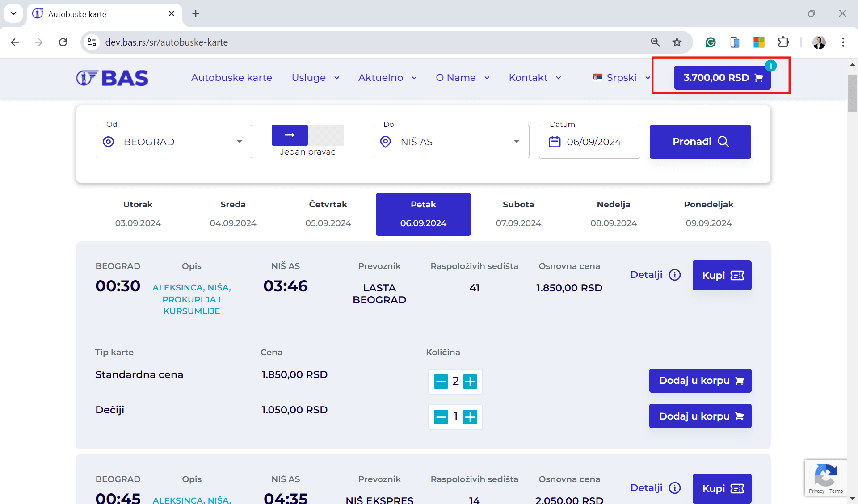Click the Privacy link in reCAPTCHA badge

click(x=816, y=491)
